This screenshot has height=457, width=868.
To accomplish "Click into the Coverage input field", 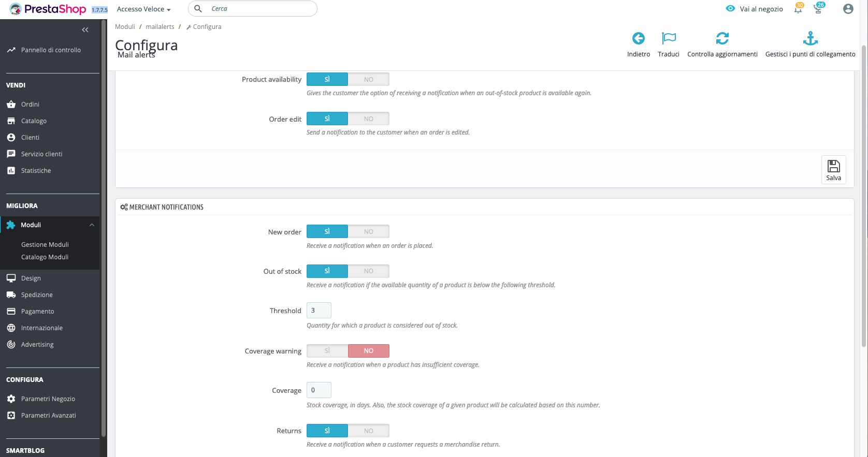I will point(319,390).
